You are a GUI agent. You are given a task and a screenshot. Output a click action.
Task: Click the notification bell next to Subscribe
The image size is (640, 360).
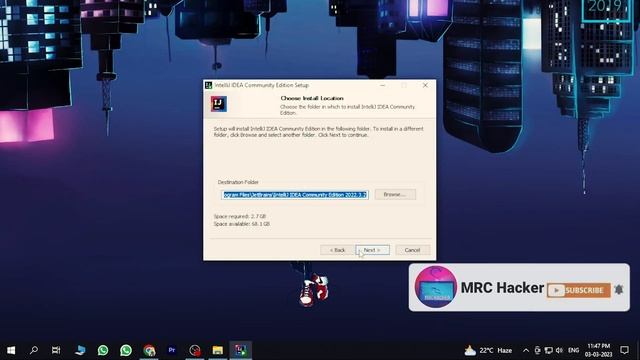coord(619,290)
